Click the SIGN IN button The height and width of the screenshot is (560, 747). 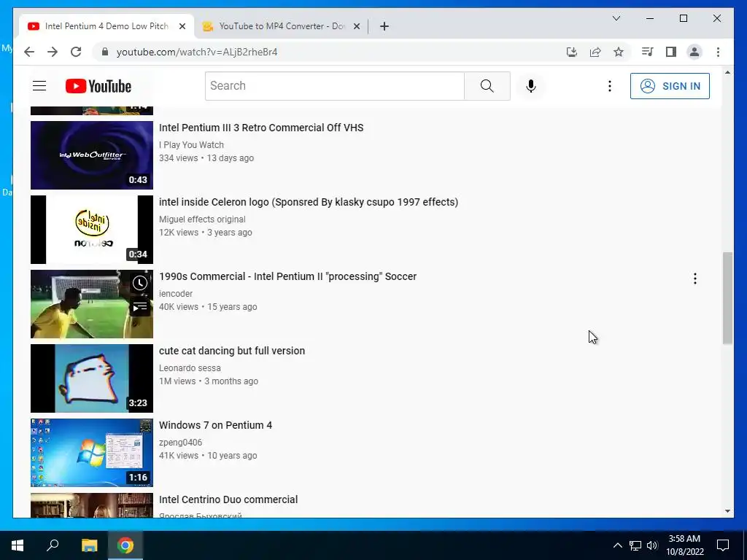pos(670,86)
